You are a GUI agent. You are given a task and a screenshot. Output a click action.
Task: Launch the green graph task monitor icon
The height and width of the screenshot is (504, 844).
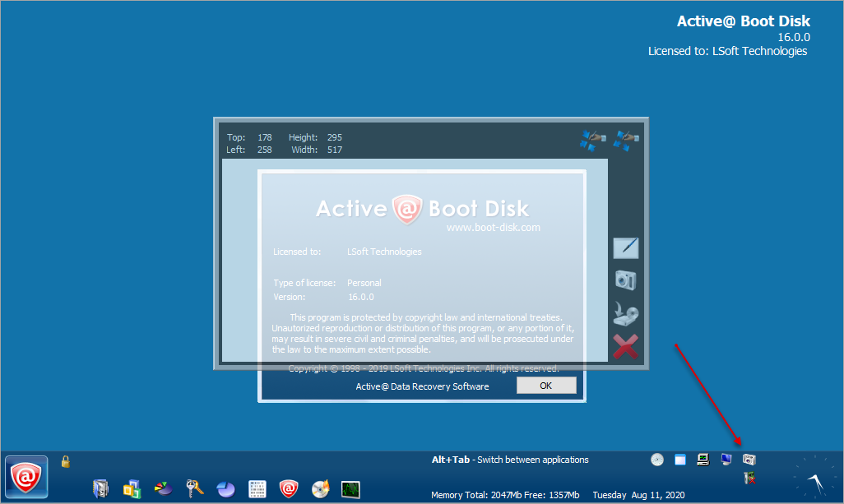coord(350,489)
